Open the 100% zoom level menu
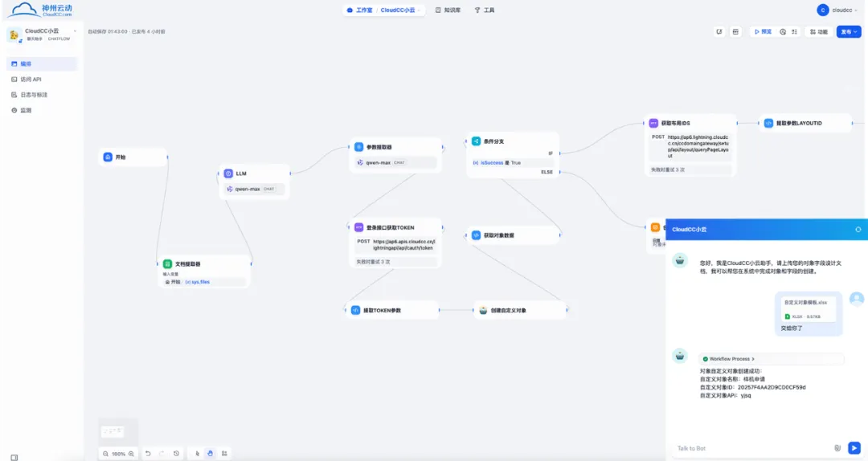The image size is (868, 461). (x=118, y=454)
